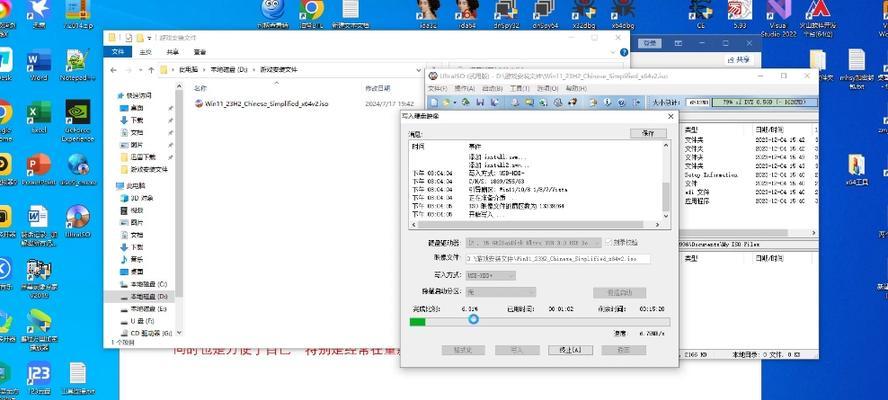Screen dimensions: 888x400
Task: Select 快速访问 in the navigation tree
Action: pos(135,95)
